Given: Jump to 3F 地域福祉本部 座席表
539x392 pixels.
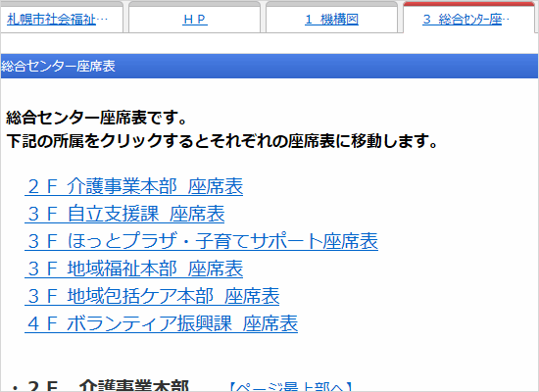Looking at the screenshot, I should click(x=133, y=269).
